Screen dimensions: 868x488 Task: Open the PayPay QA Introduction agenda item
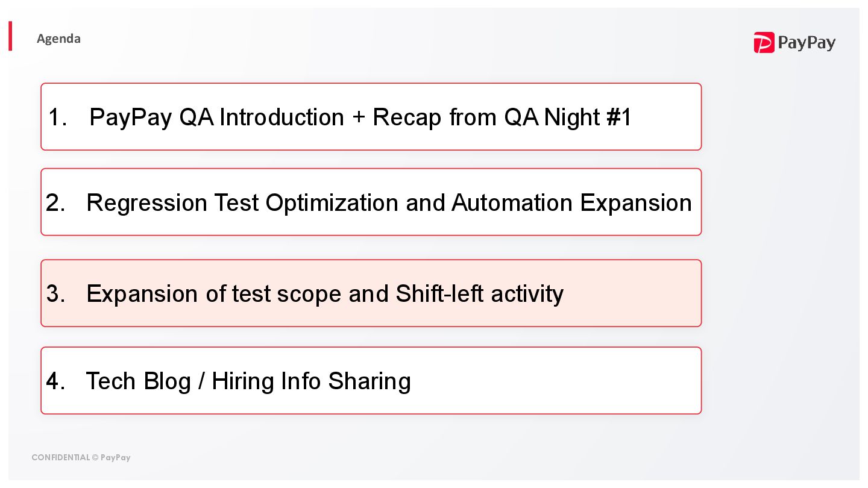[x=371, y=117]
